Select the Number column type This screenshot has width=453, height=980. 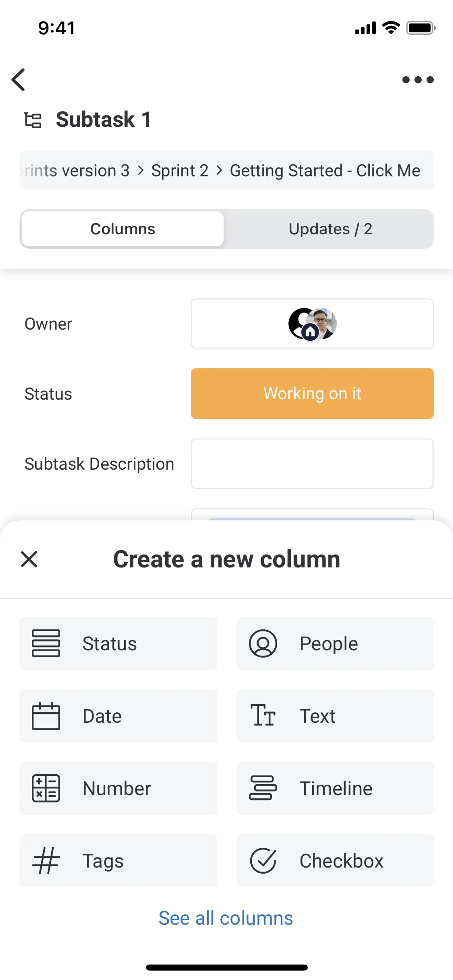point(118,788)
